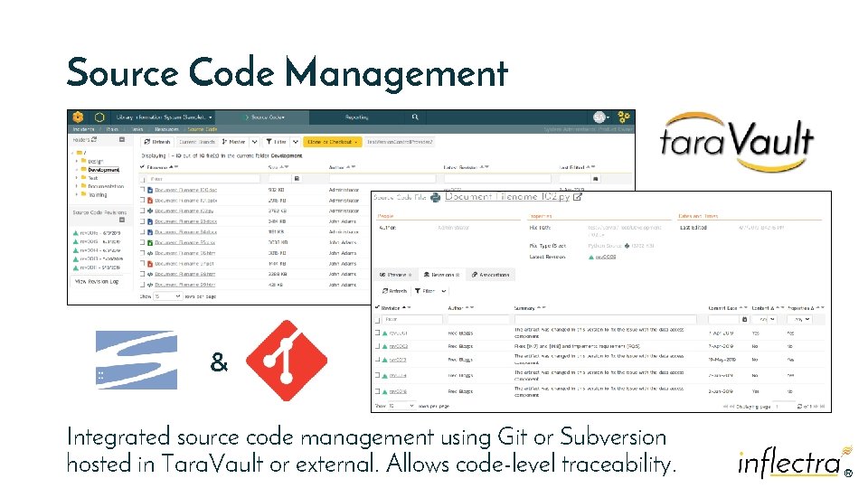The width and height of the screenshot is (868, 488).
Task: Tick the checkbox for revision dated 7-Apr-2019
Action: coord(378,346)
